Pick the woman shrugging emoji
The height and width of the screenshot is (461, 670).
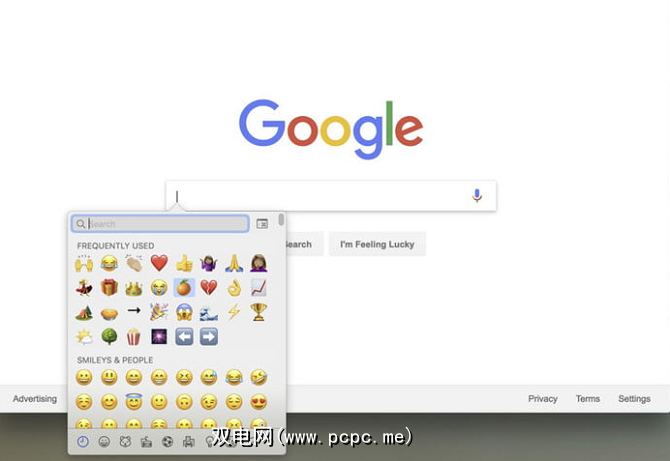tap(209, 263)
